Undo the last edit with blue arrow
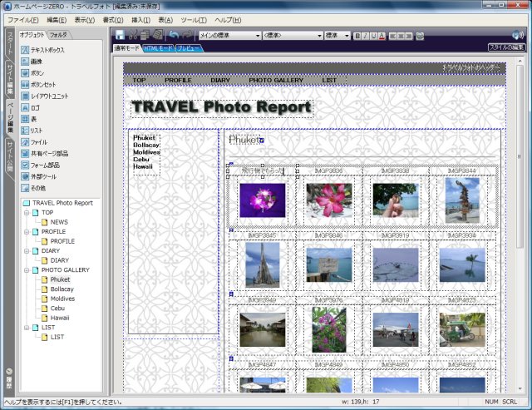The height and width of the screenshot is (410, 532). (x=174, y=35)
